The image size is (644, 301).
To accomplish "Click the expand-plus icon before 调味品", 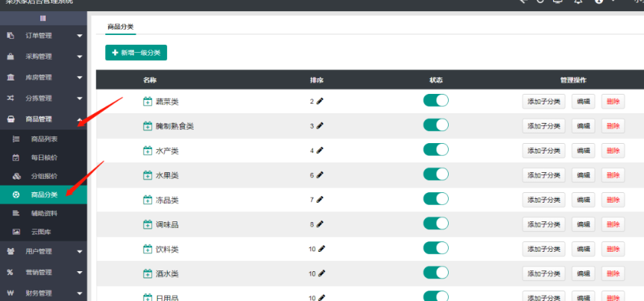I will tap(148, 224).
